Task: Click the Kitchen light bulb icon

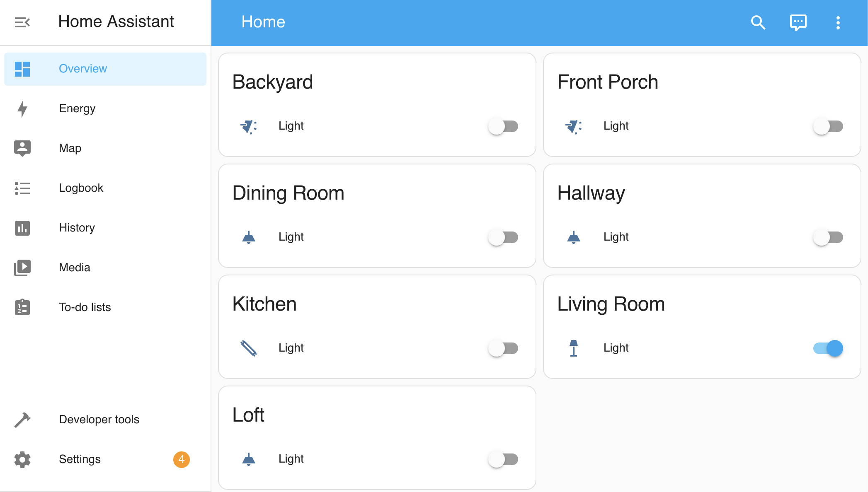Action: click(249, 348)
